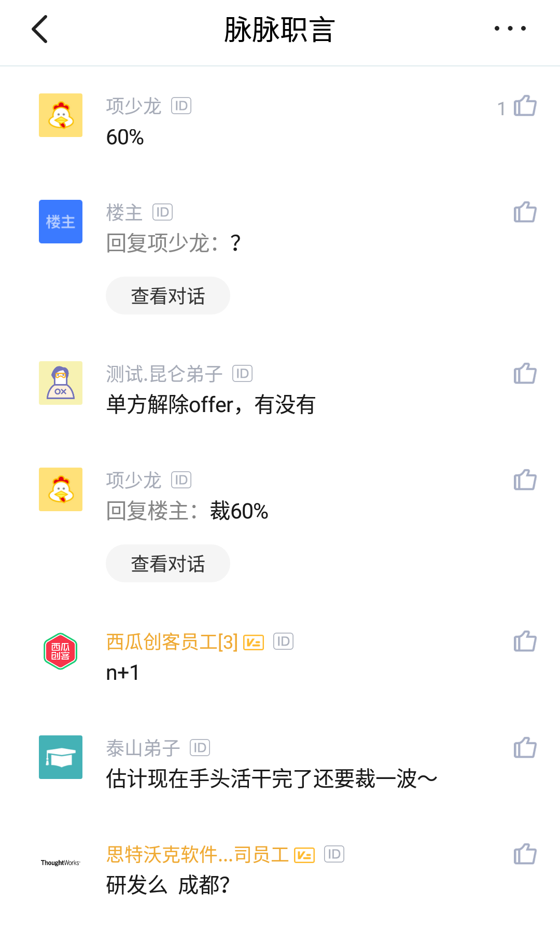Open 西瓜创客 hexagon avatar

point(61,651)
